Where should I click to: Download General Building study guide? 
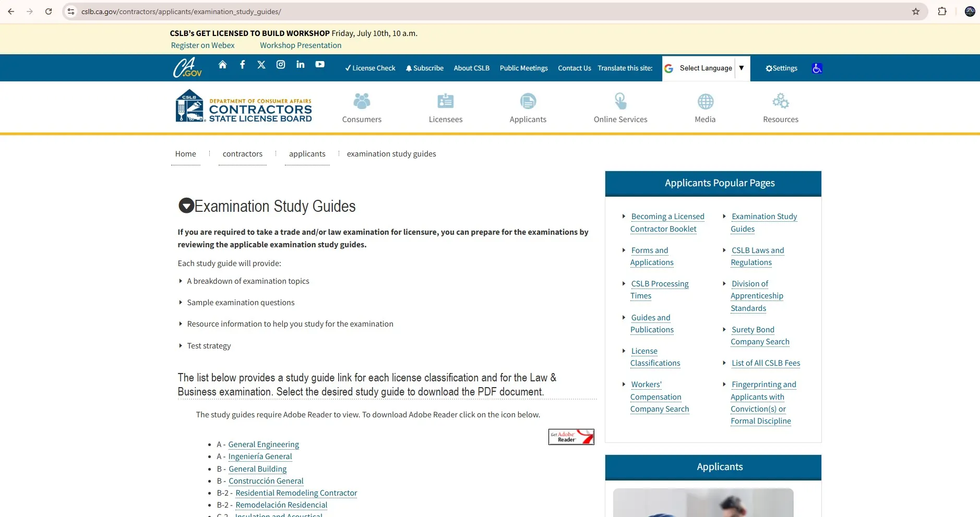coord(257,469)
